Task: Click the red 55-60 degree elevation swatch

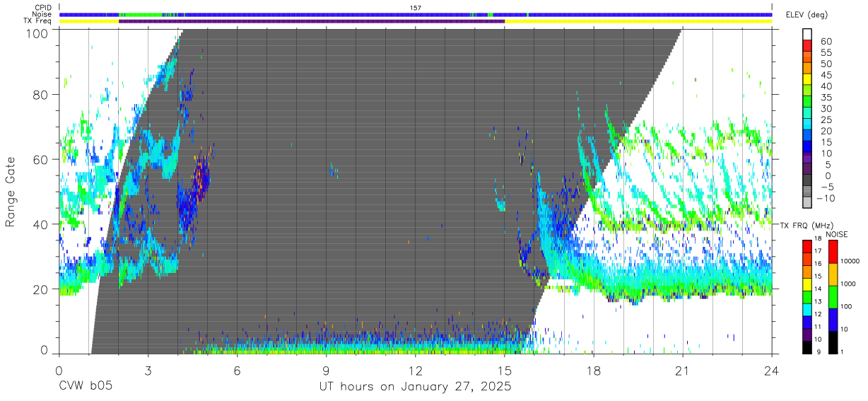Action: point(808,47)
